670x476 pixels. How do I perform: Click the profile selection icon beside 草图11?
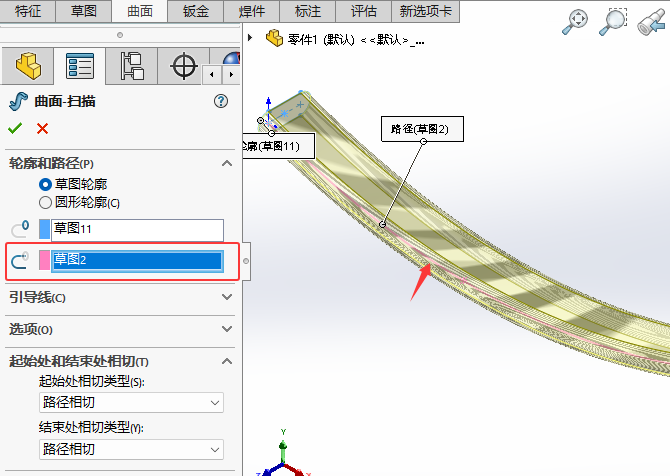[20, 229]
